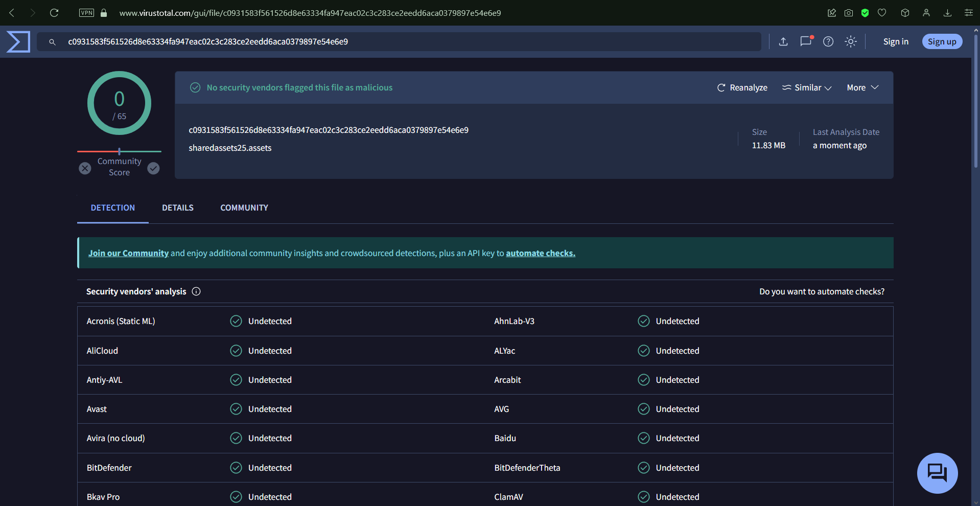This screenshot has height=506, width=980.
Task: Vote malicious with community score X
Action: coord(85,168)
